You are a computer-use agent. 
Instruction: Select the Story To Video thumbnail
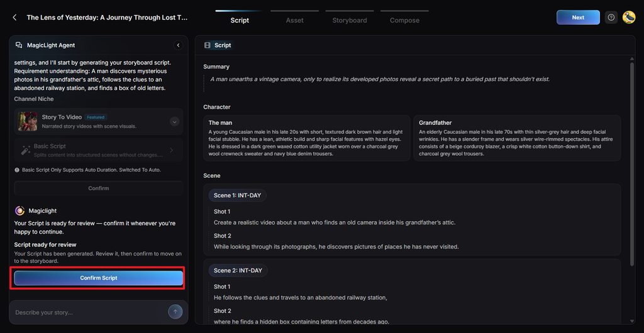click(28, 121)
